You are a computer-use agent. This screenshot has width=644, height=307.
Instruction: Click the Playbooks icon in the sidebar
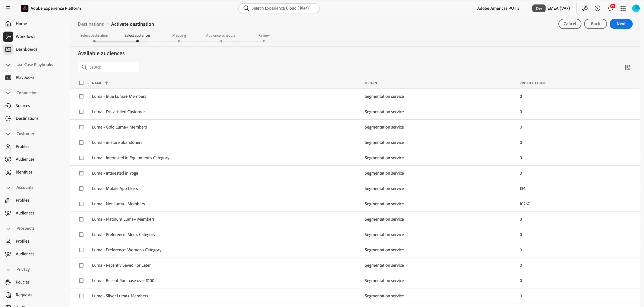click(8, 77)
